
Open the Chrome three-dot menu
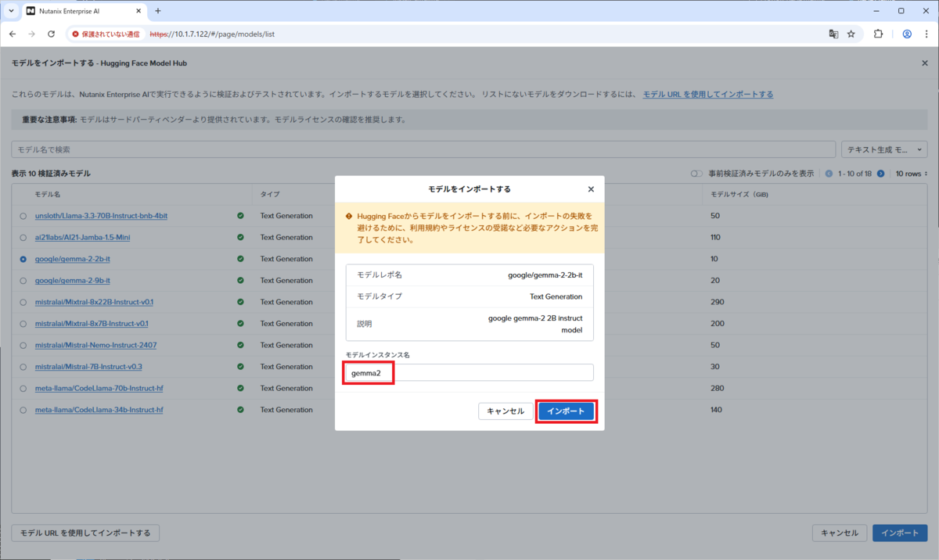(926, 34)
